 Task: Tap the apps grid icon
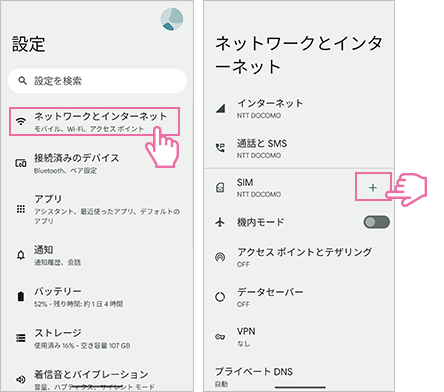21,209
